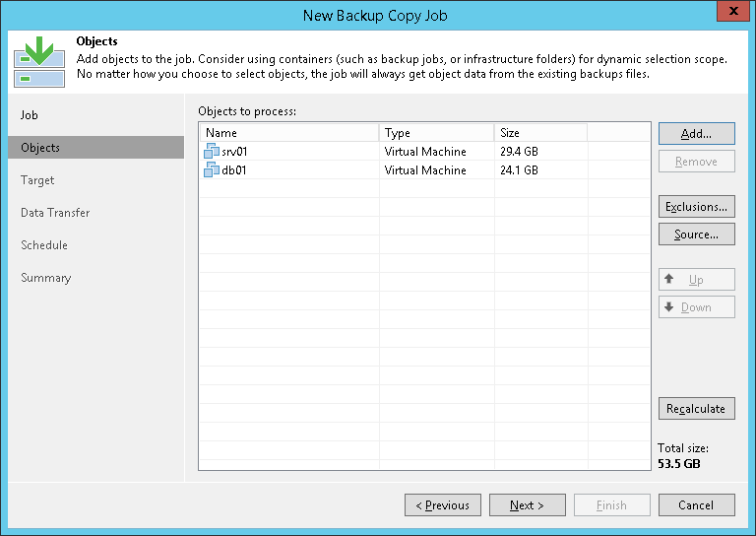This screenshot has width=756, height=536.
Task: Cancel the backup copy job wizard
Action: 697,505
